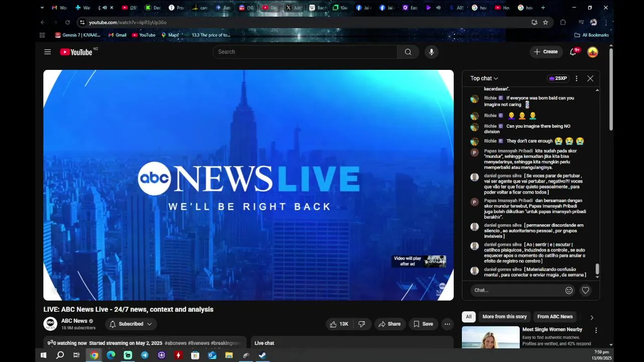The width and height of the screenshot is (644, 362).
Task: Open Outlook from the taskbar
Action: click(x=212, y=355)
